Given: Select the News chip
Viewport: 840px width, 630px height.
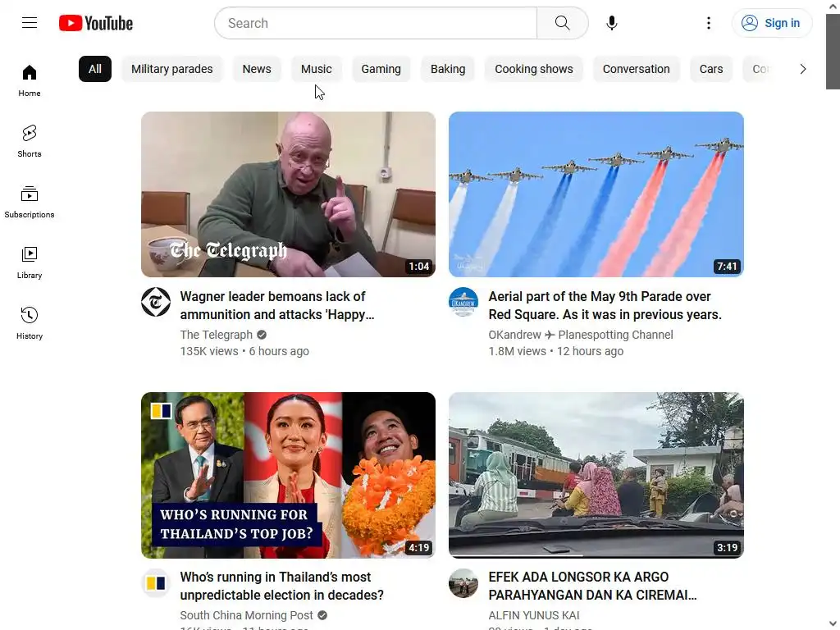Looking at the screenshot, I should pyautogui.click(x=257, y=69).
